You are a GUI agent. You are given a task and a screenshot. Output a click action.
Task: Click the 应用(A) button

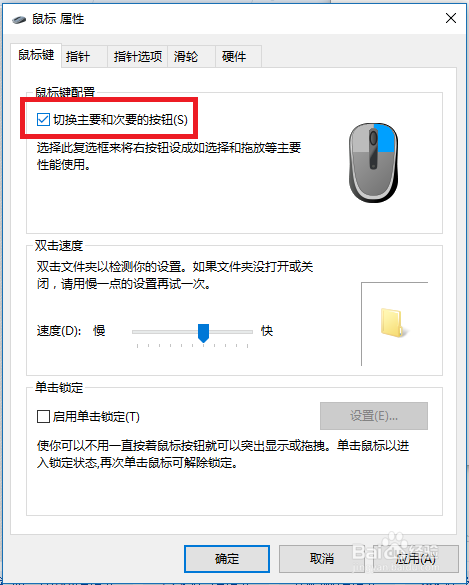pos(416,559)
